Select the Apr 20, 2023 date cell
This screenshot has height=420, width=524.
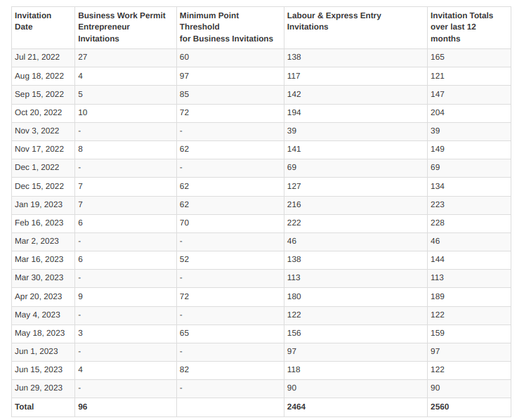click(39, 296)
